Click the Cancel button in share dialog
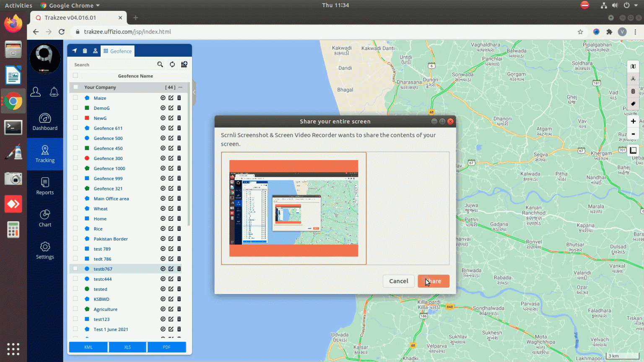 tap(398, 281)
